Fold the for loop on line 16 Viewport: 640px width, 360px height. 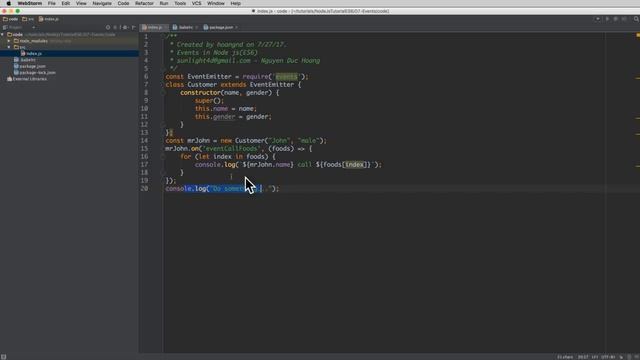[163, 157]
